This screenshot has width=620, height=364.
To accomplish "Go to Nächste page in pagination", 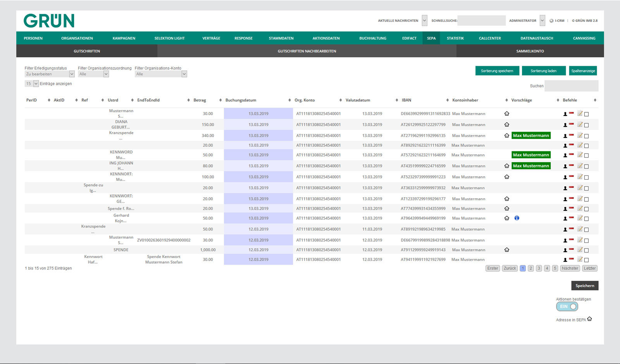I will coord(570,268).
